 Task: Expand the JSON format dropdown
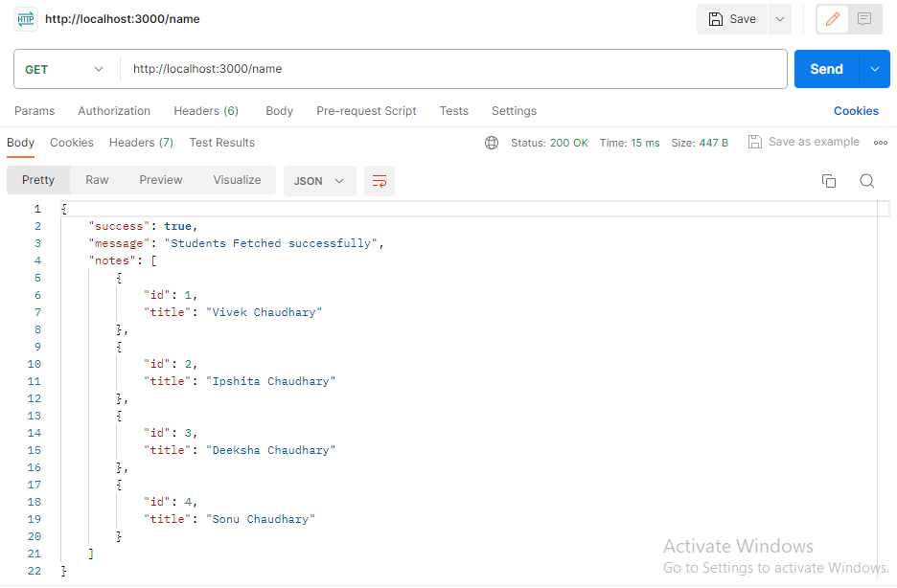[x=319, y=181]
